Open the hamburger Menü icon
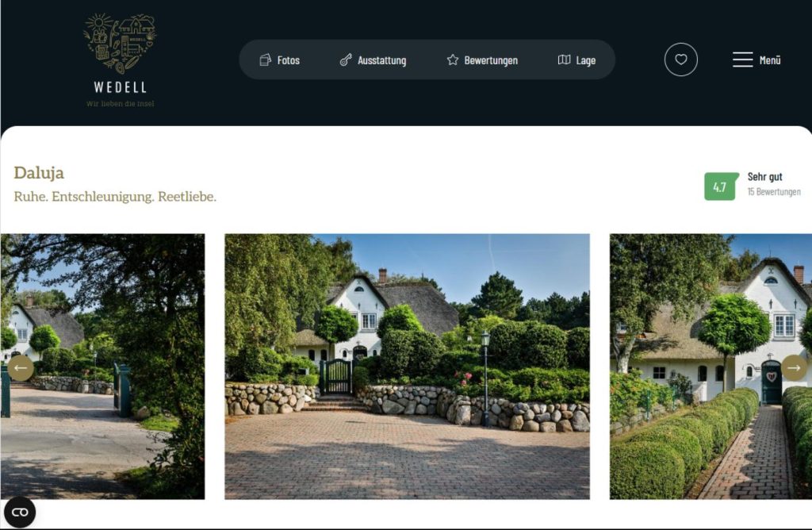This screenshot has width=812, height=530. pyautogui.click(x=742, y=60)
